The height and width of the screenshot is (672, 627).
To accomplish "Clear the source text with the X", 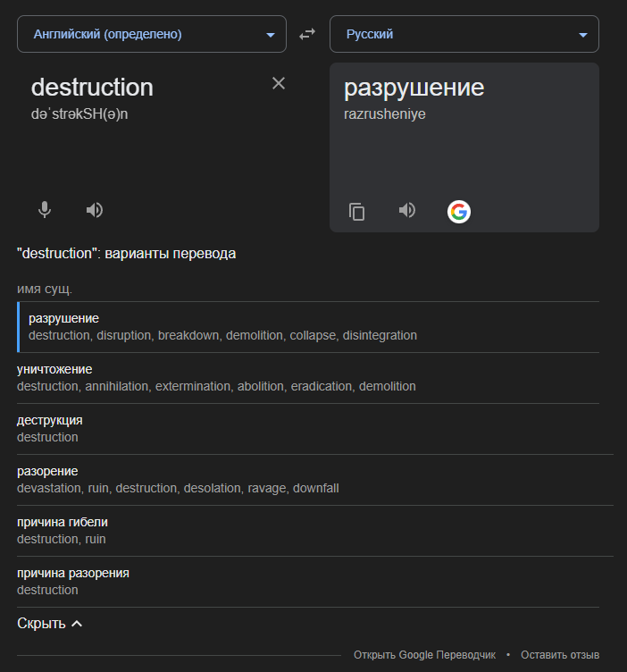I will click(279, 83).
